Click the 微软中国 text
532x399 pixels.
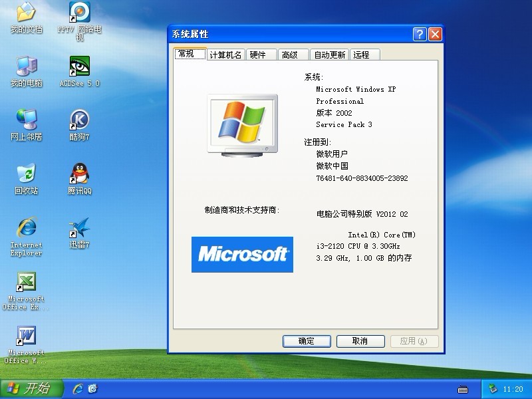click(x=332, y=166)
